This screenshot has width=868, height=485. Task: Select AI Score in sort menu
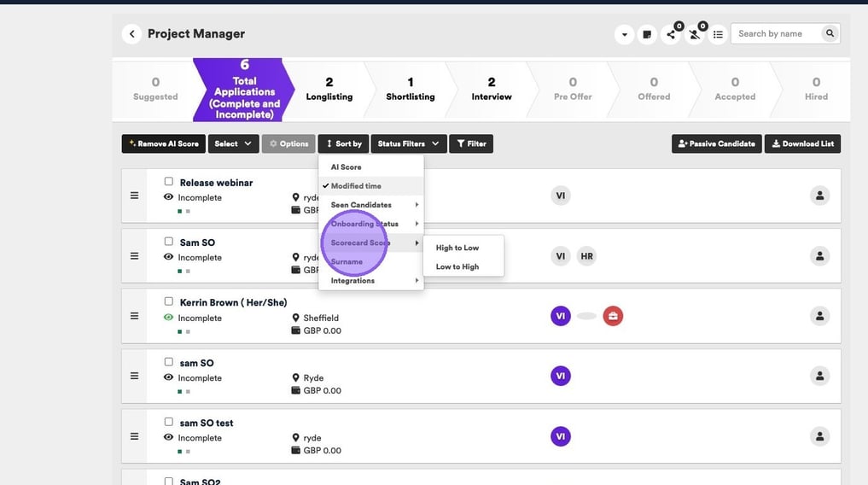(347, 167)
